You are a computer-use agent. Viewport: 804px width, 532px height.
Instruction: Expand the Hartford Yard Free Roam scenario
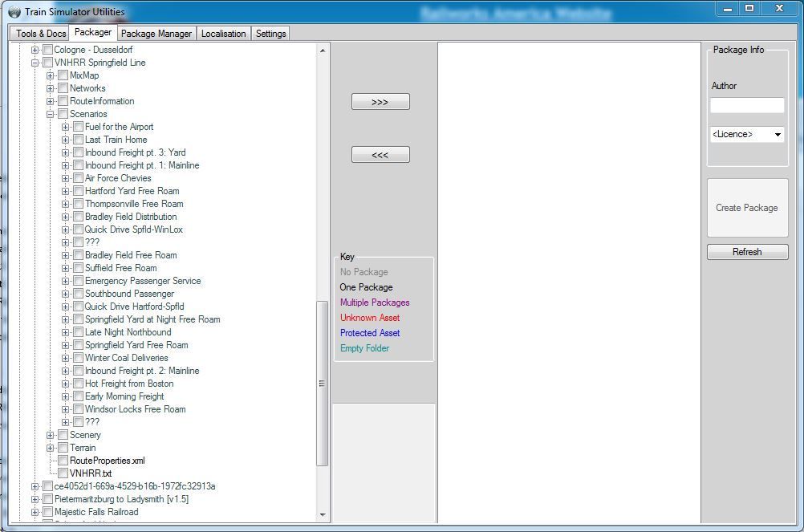(66, 191)
